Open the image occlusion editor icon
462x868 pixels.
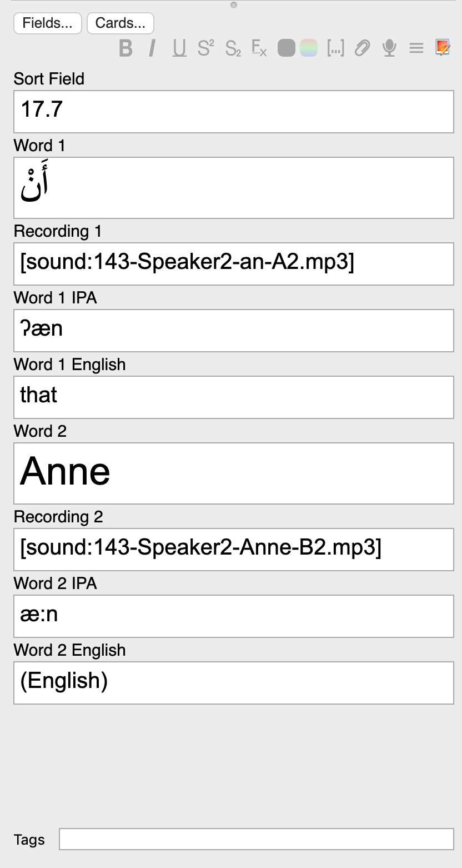coord(443,48)
